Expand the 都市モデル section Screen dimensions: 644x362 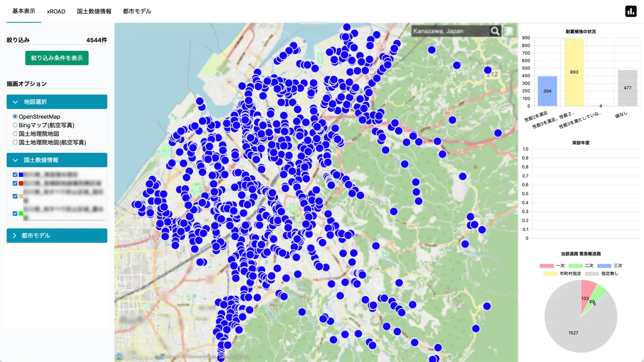[x=57, y=236]
